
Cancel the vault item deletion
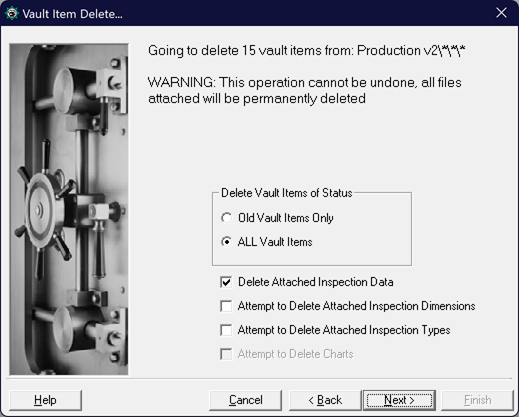[x=246, y=400]
